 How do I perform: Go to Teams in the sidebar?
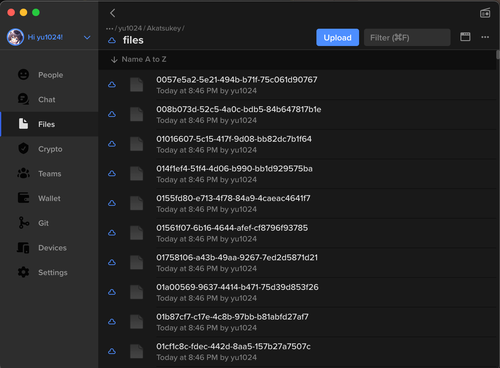point(49,174)
